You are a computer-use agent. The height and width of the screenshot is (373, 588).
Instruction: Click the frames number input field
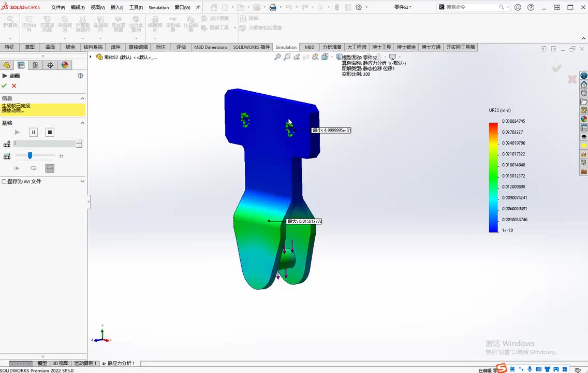click(x=44, y=144)
